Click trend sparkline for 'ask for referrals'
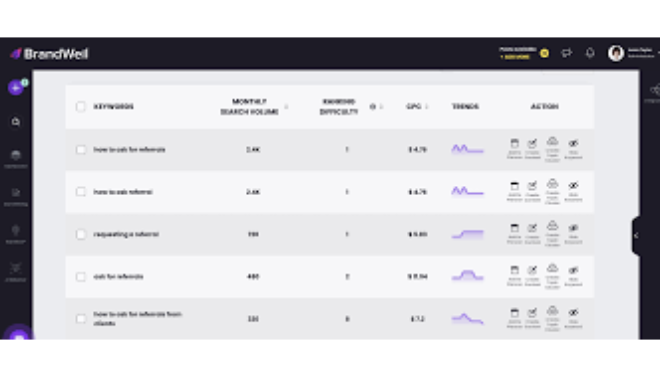 [x=467, y=276]
